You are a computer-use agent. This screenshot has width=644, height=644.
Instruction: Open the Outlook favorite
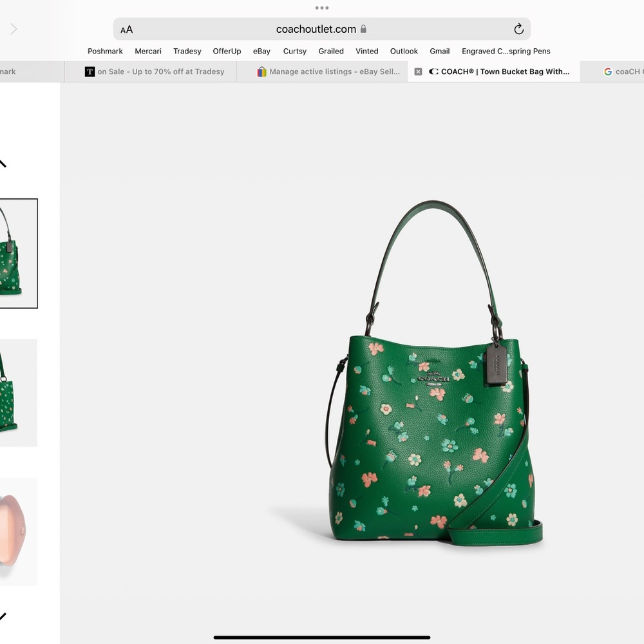[x=404, y=51]
